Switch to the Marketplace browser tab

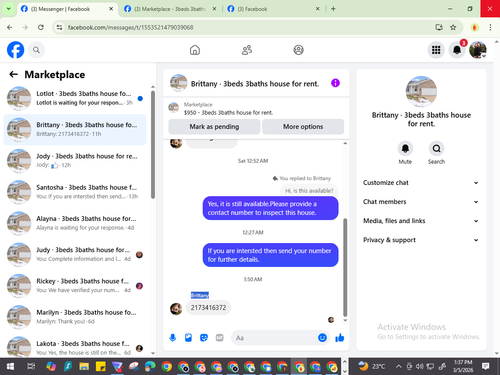[169, 9]
